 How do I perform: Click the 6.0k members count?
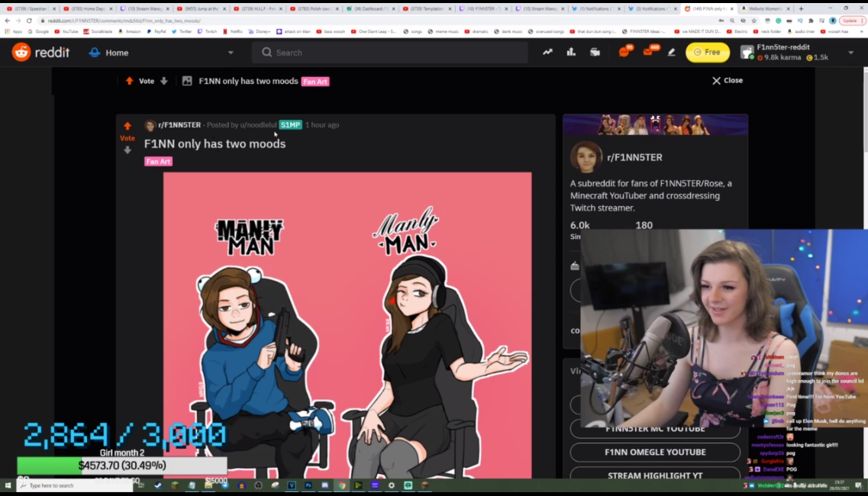(x=579, y=225)
